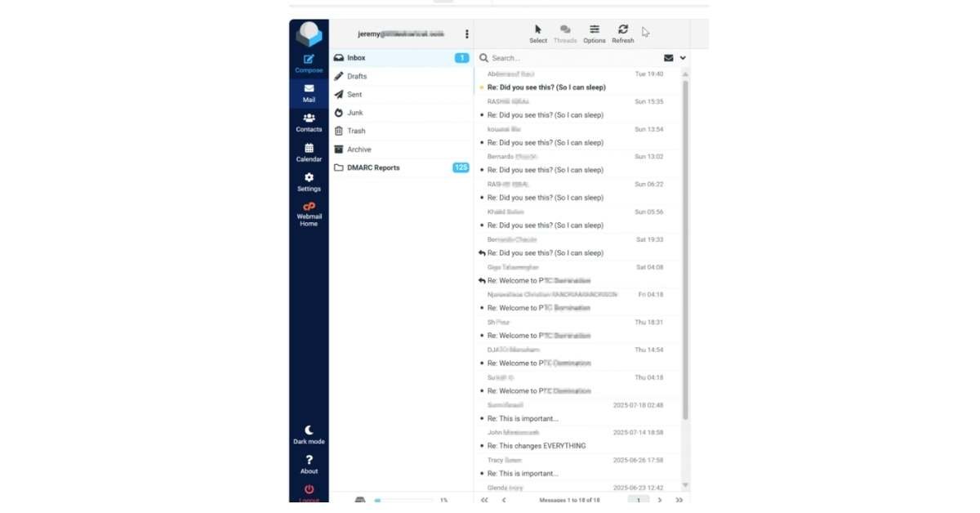The width and height of the screenshot is (980, 513).
Task: Open the About dialog
Action: [309, 464]
